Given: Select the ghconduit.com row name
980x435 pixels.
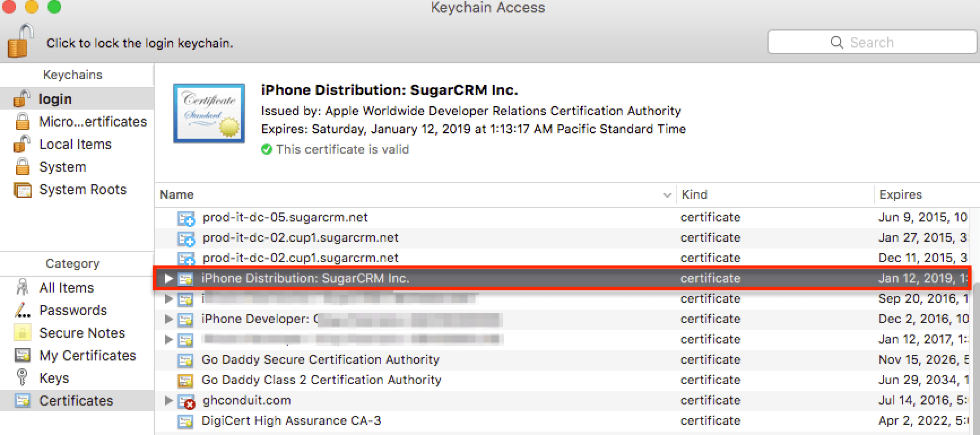Looking at the screenshot, I should pos(246,400).
